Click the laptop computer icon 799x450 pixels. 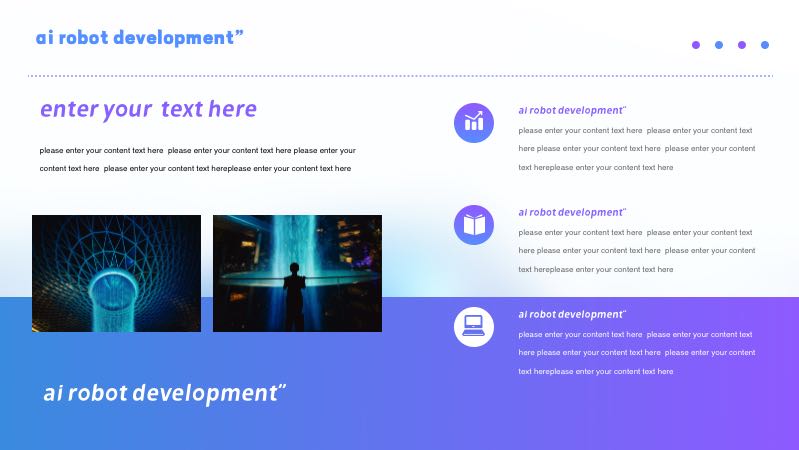click(474, 326)
